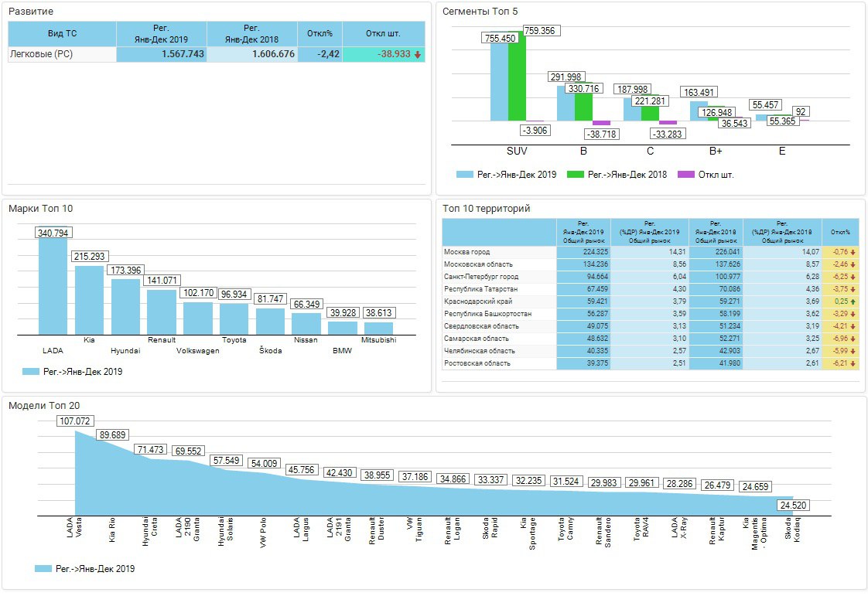Click the red arrow in Ростовская область row
Image resolution: width=868 pixels, height=613 pixels.
tap(853, 363)
